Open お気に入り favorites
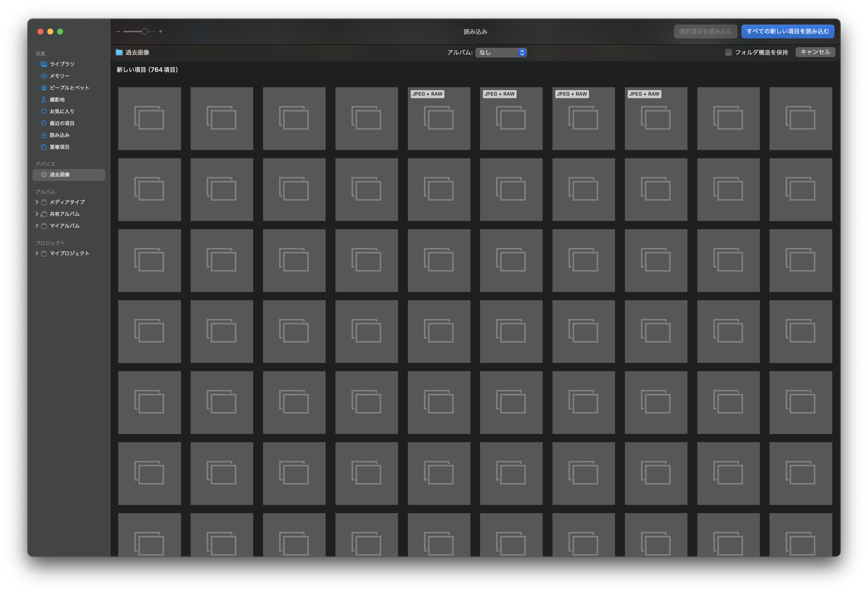Screen dimensions: 868x593 tap(62, 111)
